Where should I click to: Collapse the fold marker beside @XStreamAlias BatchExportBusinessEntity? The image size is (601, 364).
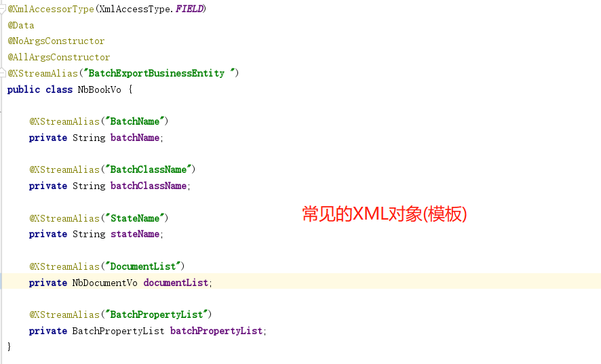(x=2, y=73)
